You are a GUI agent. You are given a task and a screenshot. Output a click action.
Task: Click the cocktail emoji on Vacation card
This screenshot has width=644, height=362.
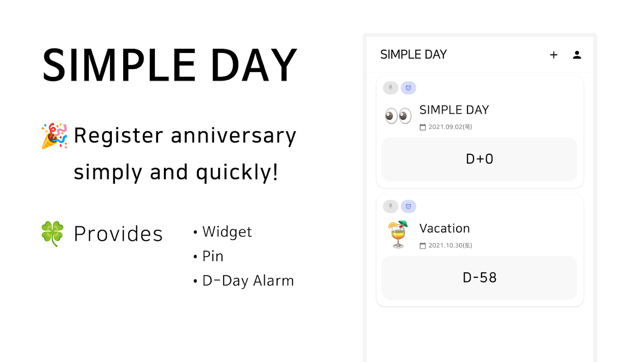398,234
